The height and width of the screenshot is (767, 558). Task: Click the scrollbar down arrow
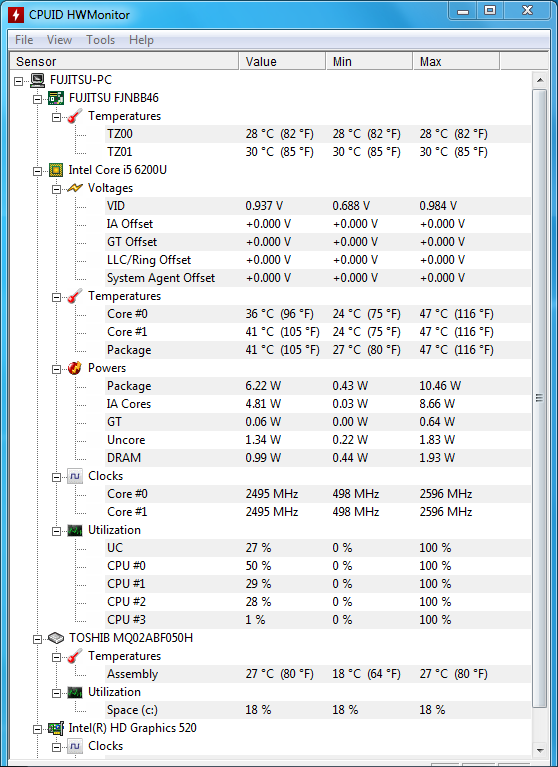540,750
